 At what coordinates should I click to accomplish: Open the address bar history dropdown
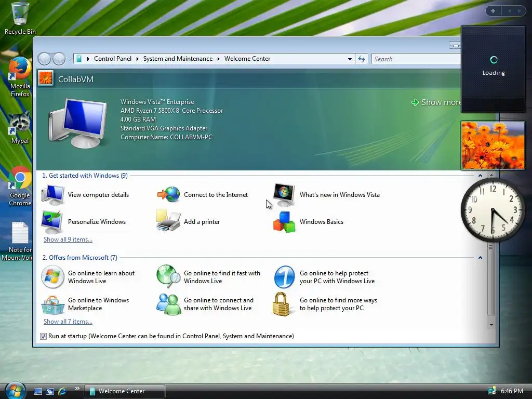coord(350,59)
